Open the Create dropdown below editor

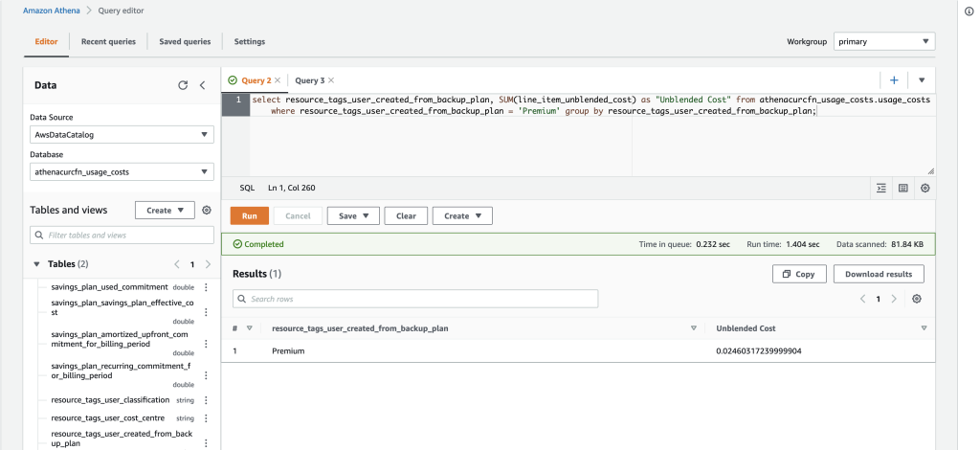pyautogui.click(x=462, y=215)
